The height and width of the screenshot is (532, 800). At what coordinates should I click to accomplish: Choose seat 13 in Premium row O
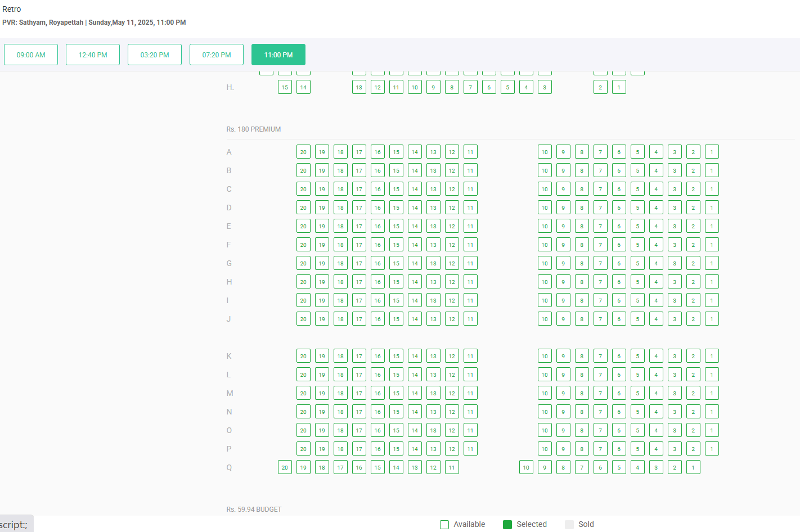point(433,430)
